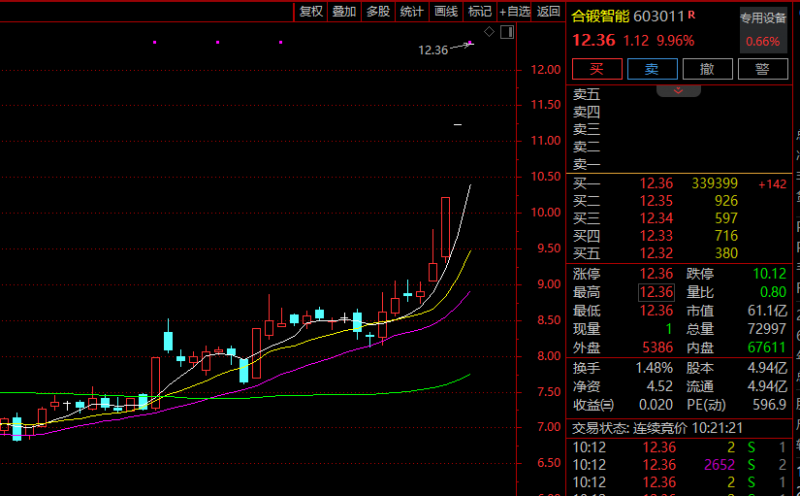Open the 统计 statistics tool
Screen dimensions: 800x496
coord(412,11)
